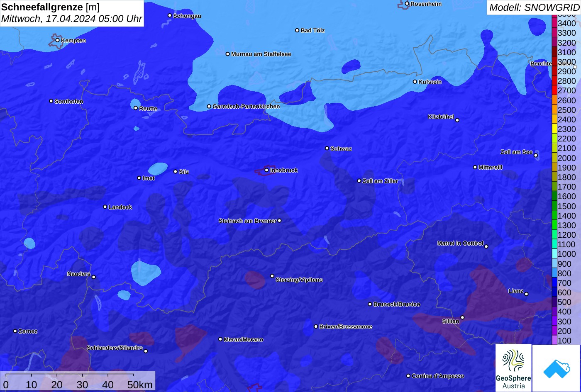Viewport: 581px width, 392px height.
Task: Click the Lienz marker dot
Action: (526, 294)
